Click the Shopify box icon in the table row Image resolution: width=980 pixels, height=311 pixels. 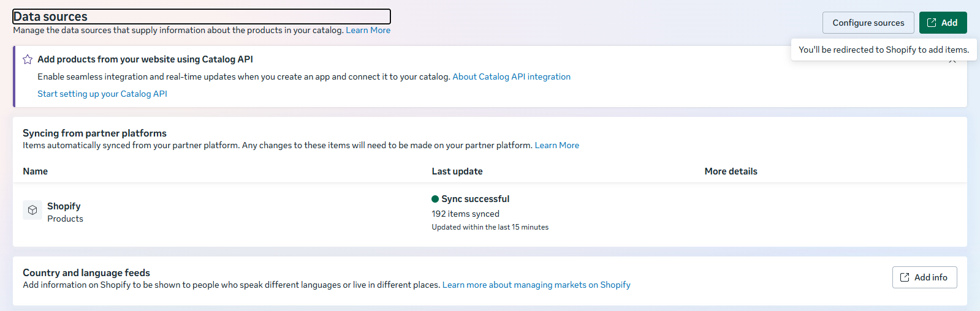coord(32,210)
